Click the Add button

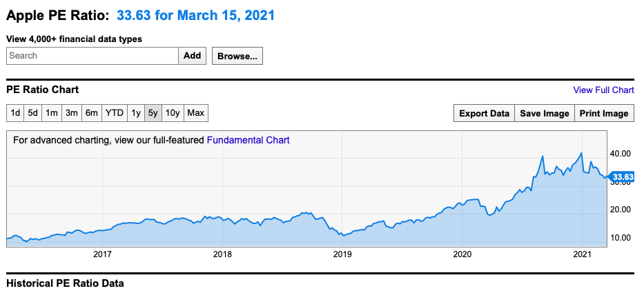[x=192, y=56]
